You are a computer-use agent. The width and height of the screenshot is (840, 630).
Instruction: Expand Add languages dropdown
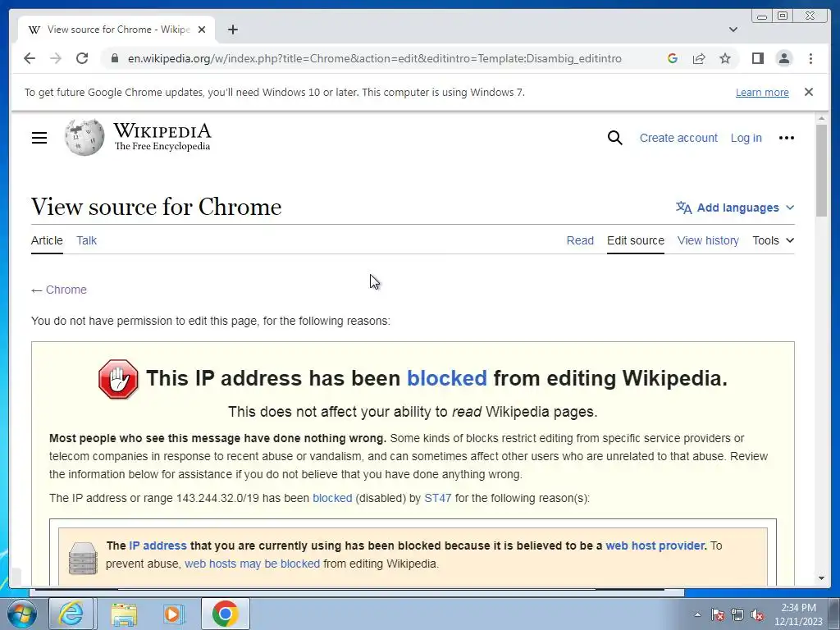click(735, 208)
